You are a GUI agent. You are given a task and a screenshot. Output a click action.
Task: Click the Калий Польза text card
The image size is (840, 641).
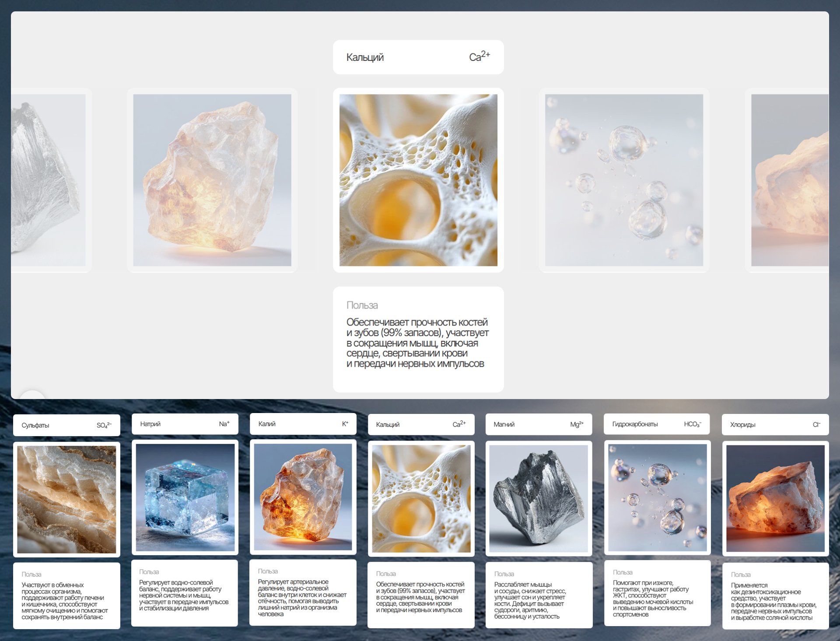[x=303, y=592]
